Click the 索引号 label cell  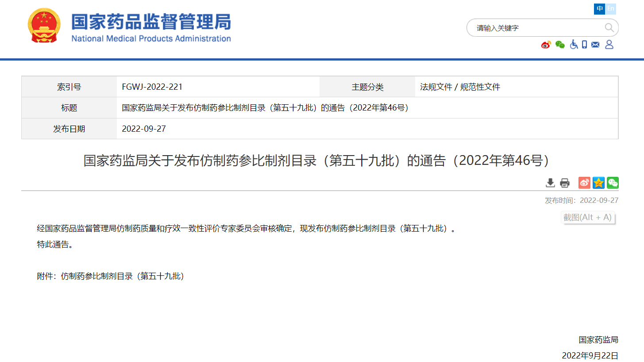pos(69,87)
